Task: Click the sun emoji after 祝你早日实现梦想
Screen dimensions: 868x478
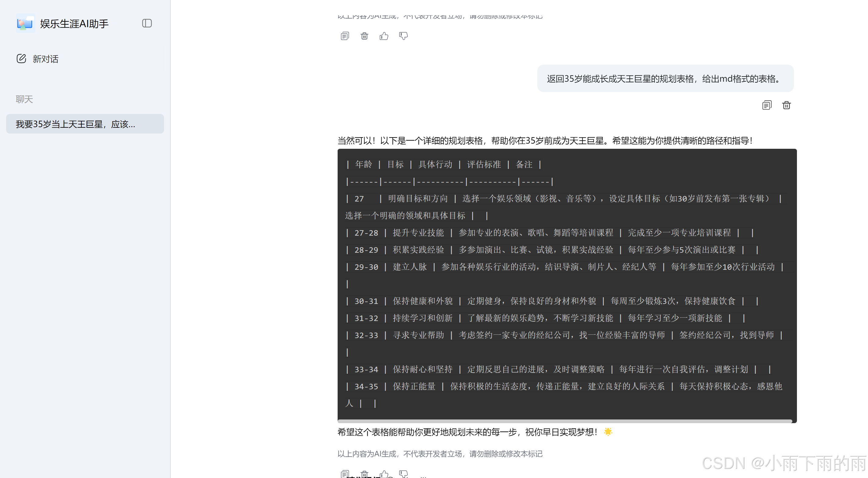Action: pos(608,431)
